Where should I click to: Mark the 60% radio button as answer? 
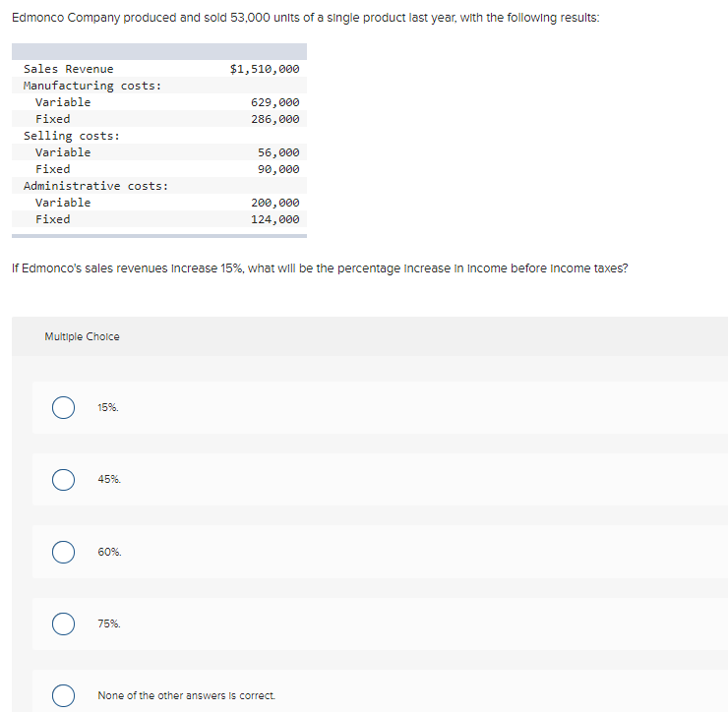[64, 552]
